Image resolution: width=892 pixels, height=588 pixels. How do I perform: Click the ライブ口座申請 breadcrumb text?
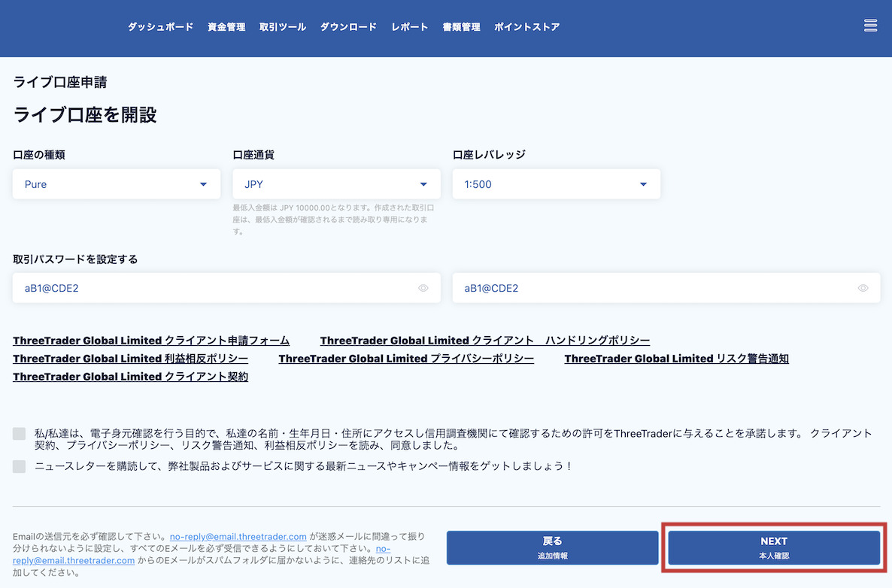click(60, 83)
